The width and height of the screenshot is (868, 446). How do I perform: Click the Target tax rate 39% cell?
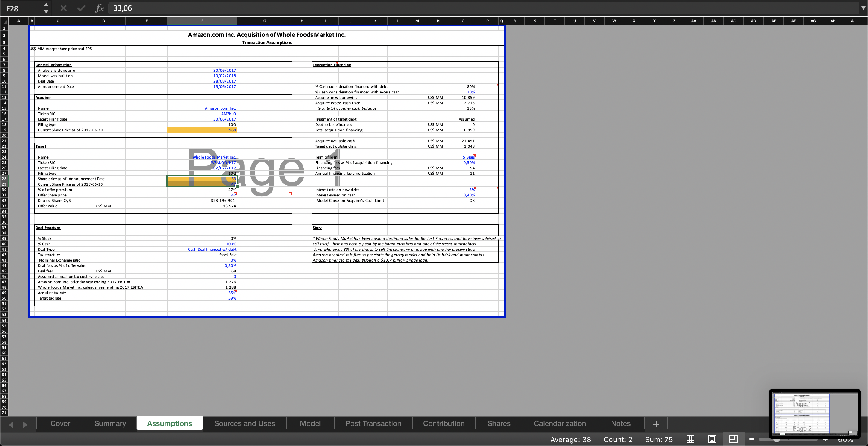click(202, 298)
